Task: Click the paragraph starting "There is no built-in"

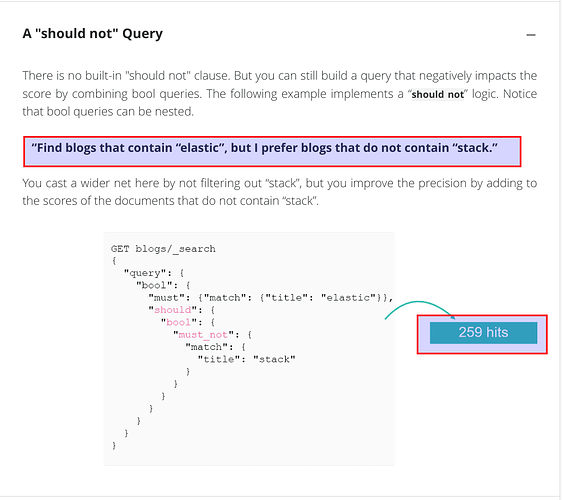Action: click(280, 94)
